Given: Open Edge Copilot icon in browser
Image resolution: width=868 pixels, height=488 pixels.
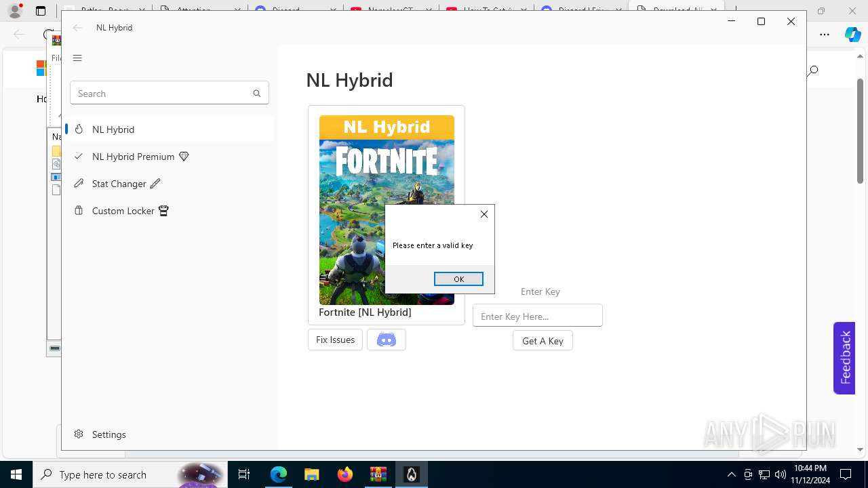Looking at the screenshot, I should tap(853, 35).
